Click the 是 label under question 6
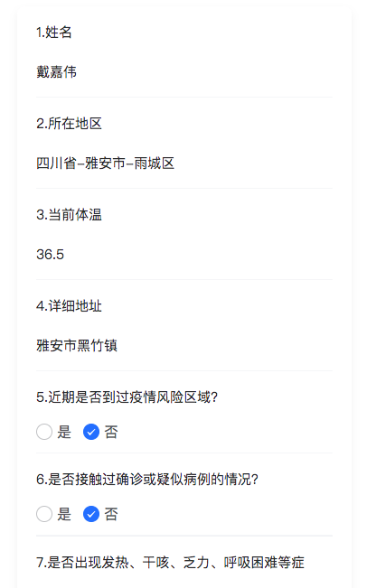This screenshot has width=367, height=588. (x=64, y=514)
